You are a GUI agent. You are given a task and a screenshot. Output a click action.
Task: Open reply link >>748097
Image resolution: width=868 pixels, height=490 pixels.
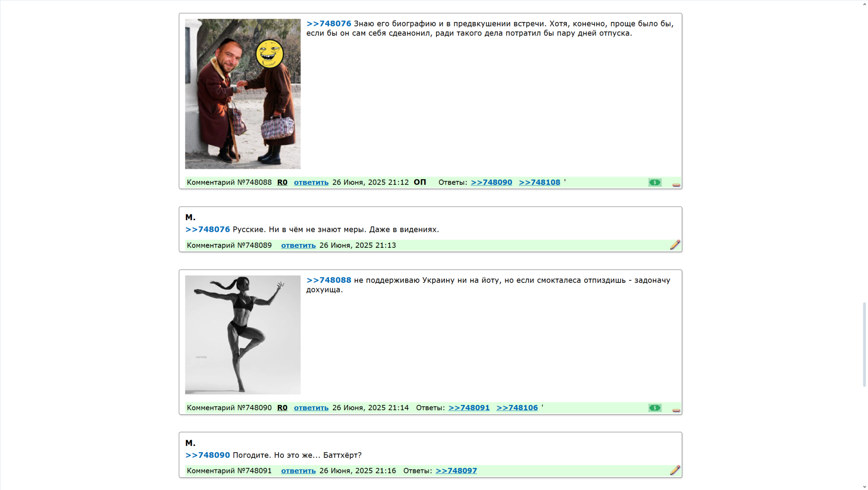pos(456,470)
